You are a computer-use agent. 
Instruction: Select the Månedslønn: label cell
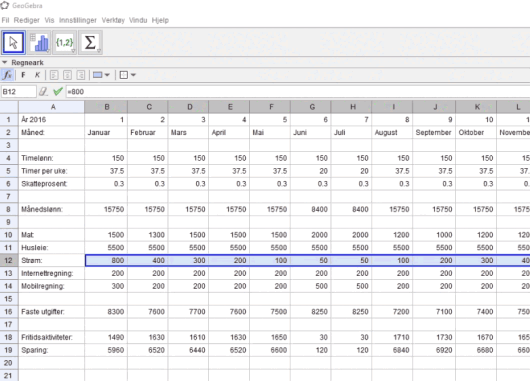[51, 209]
